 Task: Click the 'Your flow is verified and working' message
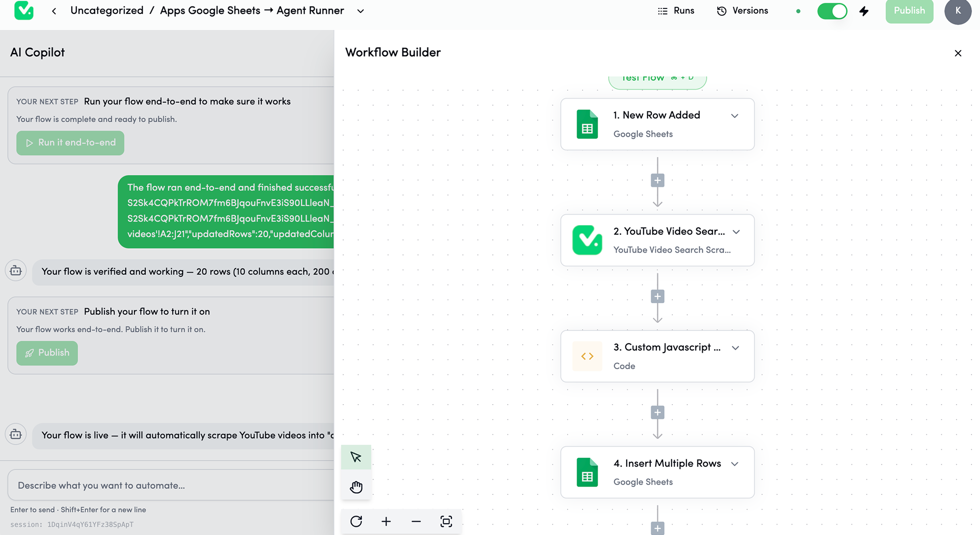tap(184, 272)
